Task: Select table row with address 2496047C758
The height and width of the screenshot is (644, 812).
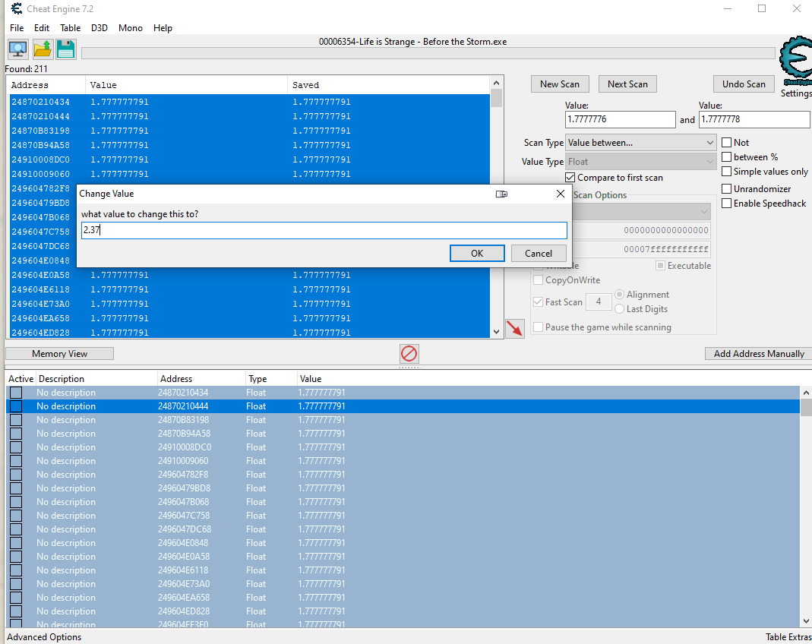Action: click(403, 516)
